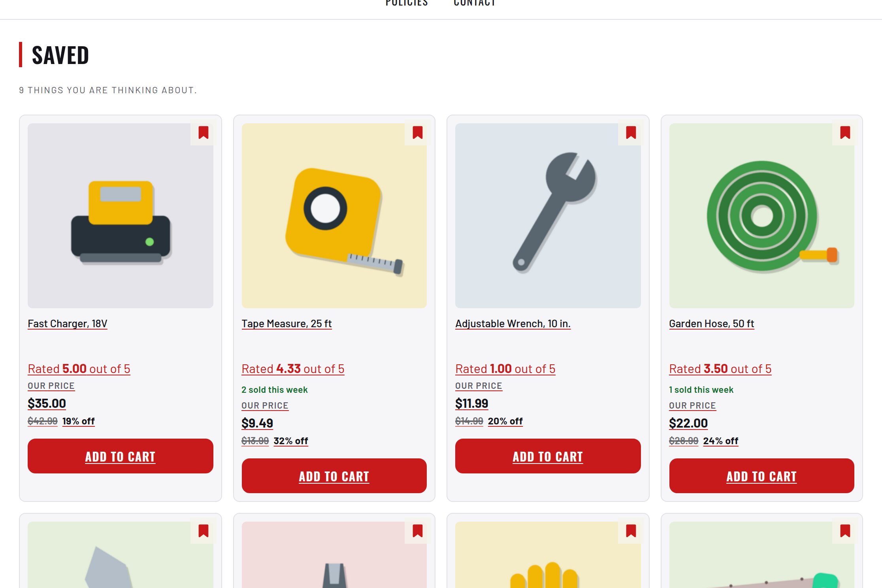Screen dimensions: 882x588
Task: Click the 24% off label
Action: [x=721, y=441]
